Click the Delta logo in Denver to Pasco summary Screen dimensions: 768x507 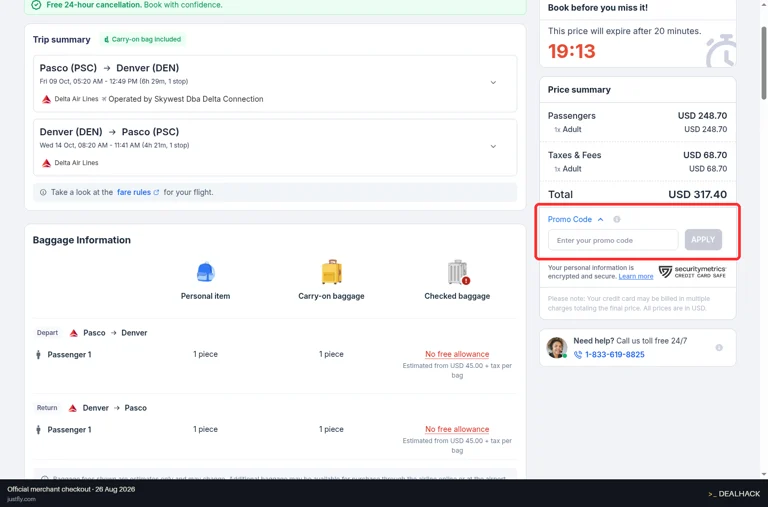coord(46,163)
